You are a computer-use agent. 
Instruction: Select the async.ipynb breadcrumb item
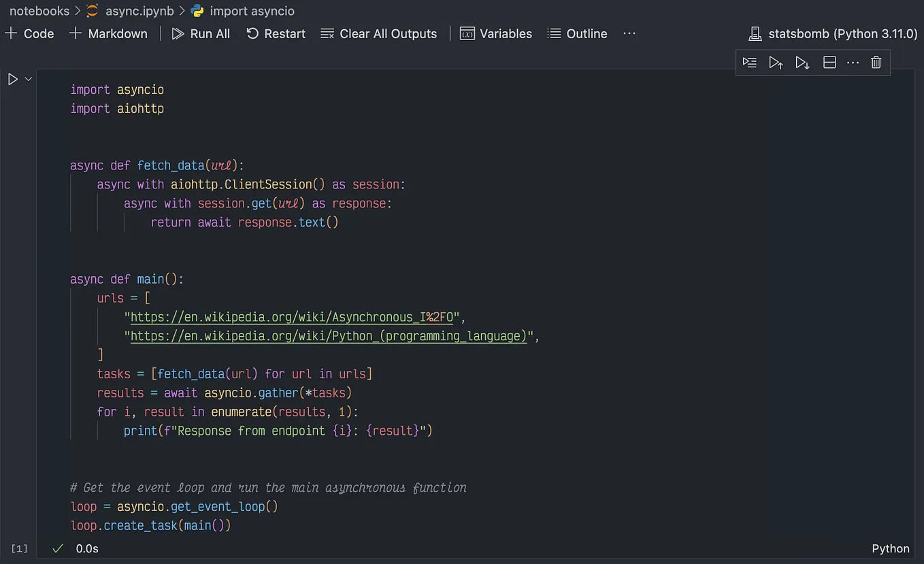[x=140, y=11]
